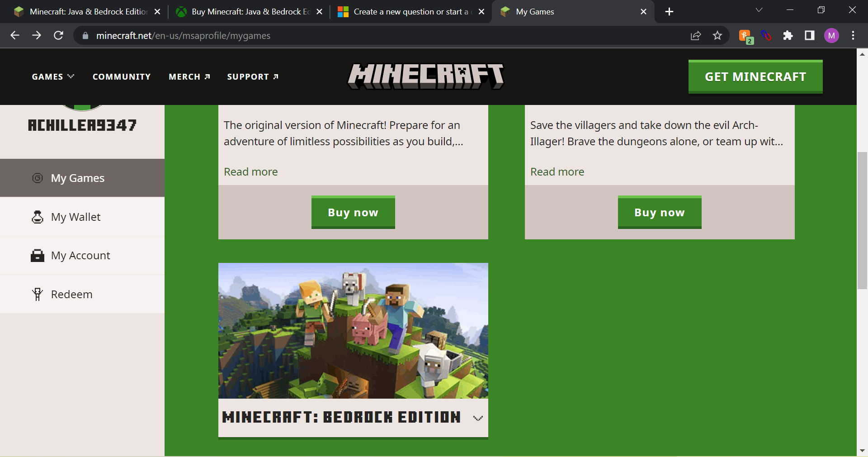868x457 pixels.
Task: Click Read more under original Minecraft
Action: point(251,172)
